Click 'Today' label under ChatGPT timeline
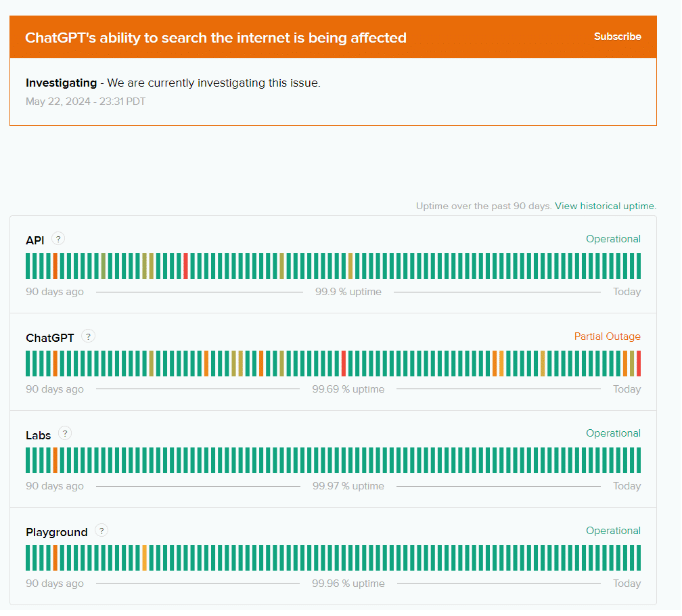The width and height of the screenshot is (682, 616). coord(627,389)
